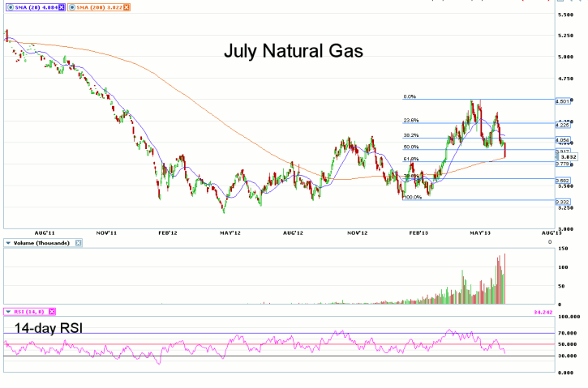588x388 pixels.
Task: Remove the SMA (20) indicator with its X
Action: (62, 8)
